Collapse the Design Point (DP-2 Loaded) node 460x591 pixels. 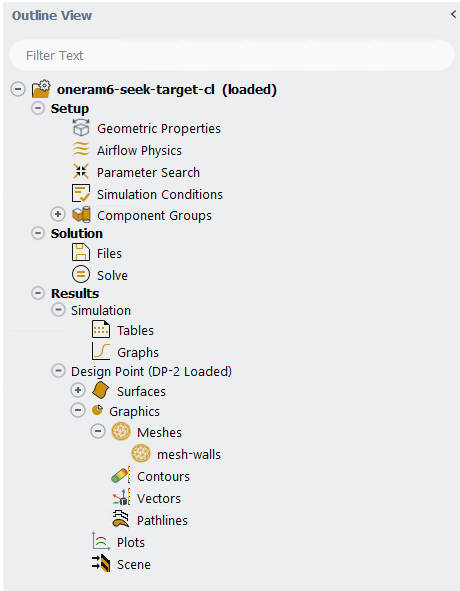(58, 371)
